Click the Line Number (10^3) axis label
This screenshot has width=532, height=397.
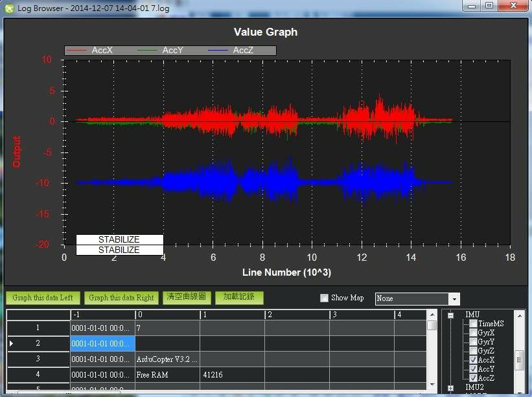(286, 272)
